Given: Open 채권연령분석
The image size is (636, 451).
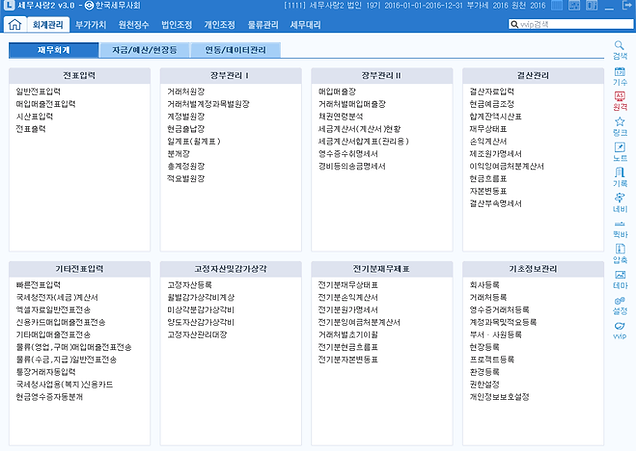Looking at the screenshot, I should pyautogui.click(x=341, y=117).
